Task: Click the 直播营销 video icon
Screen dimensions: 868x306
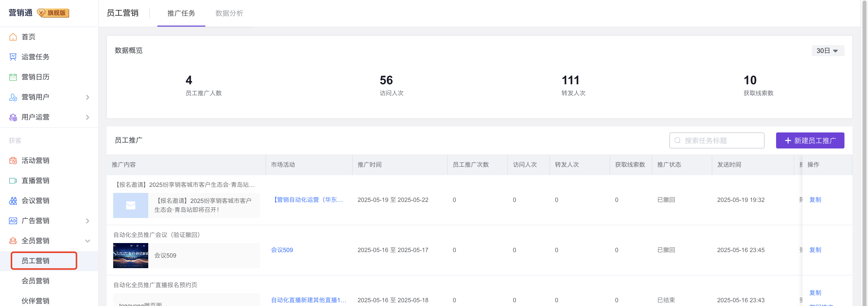Action: tap(13, 181)
